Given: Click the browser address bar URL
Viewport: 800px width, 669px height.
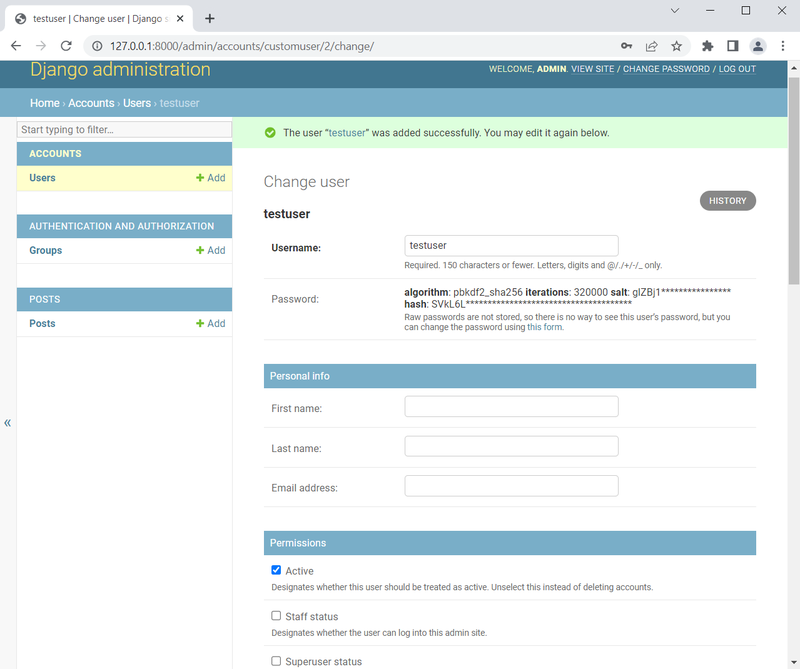Looking at the screenshot, I should coord(242,46).
